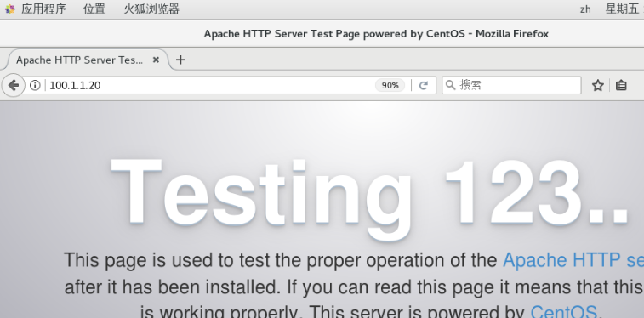Open the 星期五 clock calendar

coord(624,9)
